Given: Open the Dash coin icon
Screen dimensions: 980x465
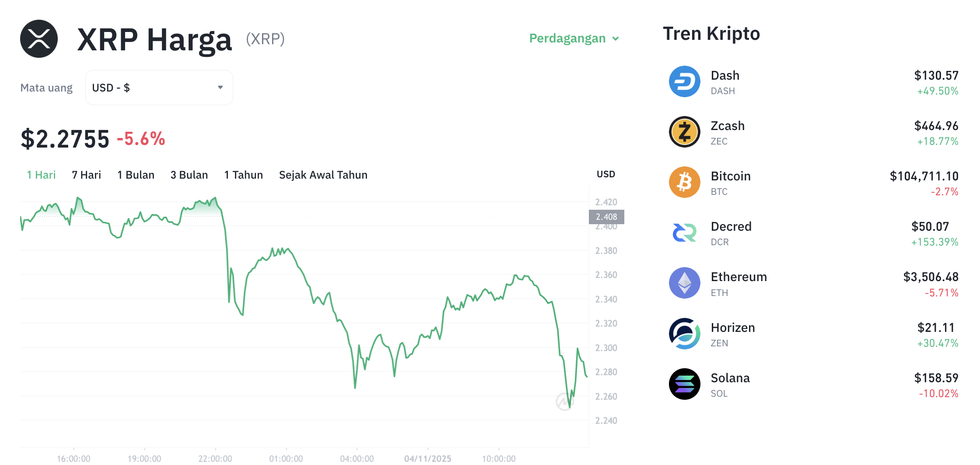Looking at the screenshot, I should click(x=684, y=82).
